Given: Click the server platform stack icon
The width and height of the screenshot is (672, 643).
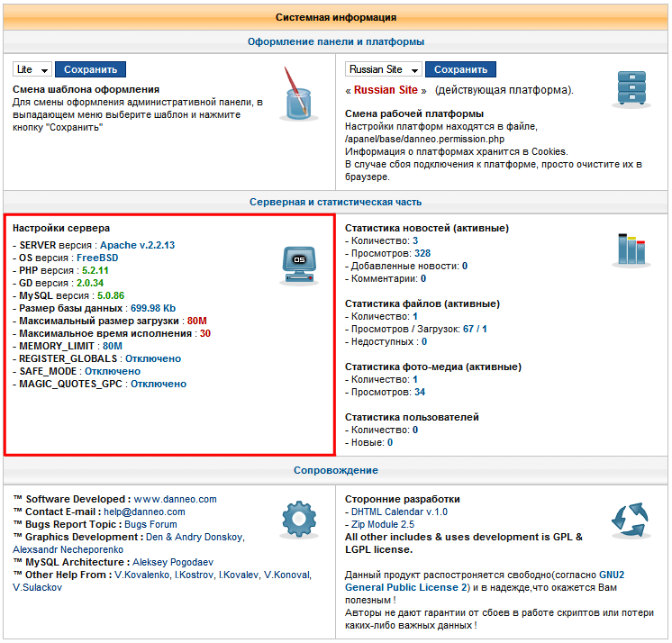Looking at the screenshot, I should click(x=631, y=90).
